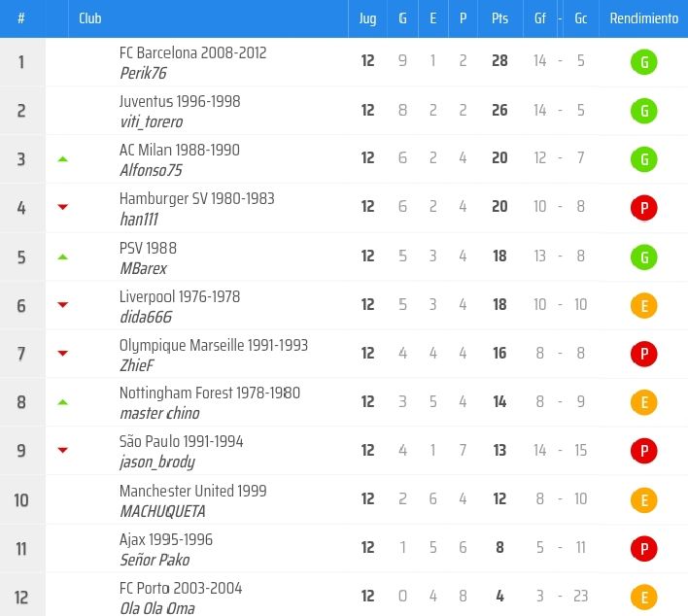
Task: Click green up arrow beside Nottingham Forest
Action: tap(63, 401)
